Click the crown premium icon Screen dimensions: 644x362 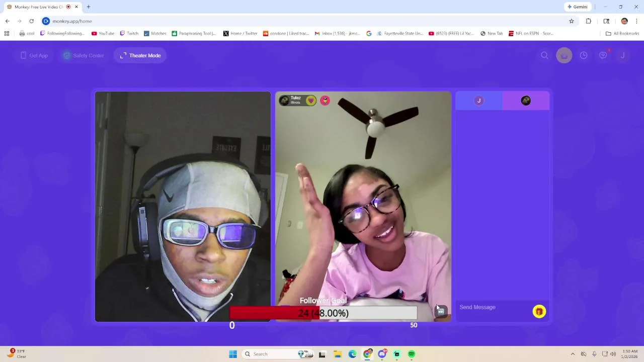(x=564, y=55)
